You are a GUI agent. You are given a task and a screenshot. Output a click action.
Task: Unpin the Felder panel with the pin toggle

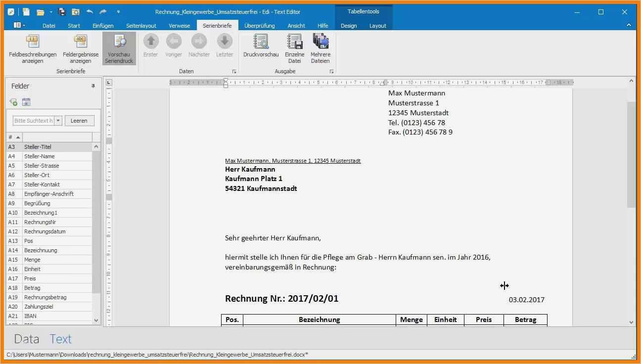pyautogui.click(x=93, y=86)
